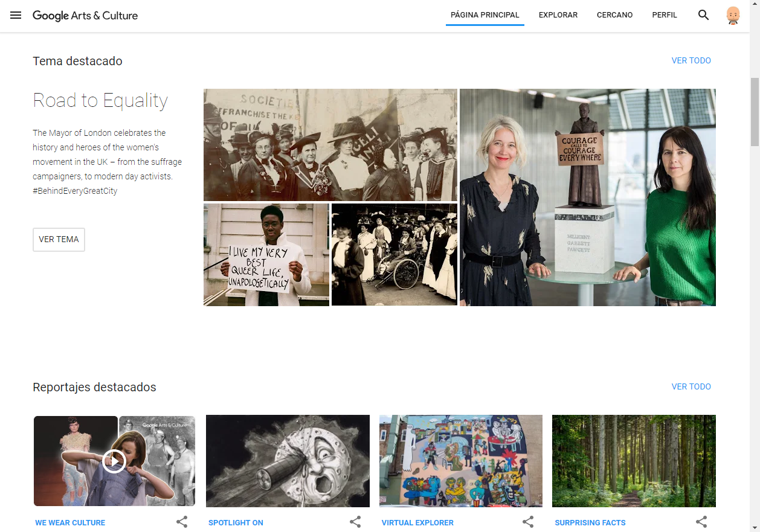Click the Google Arts & Culture logo

click(x=85, y=16)
